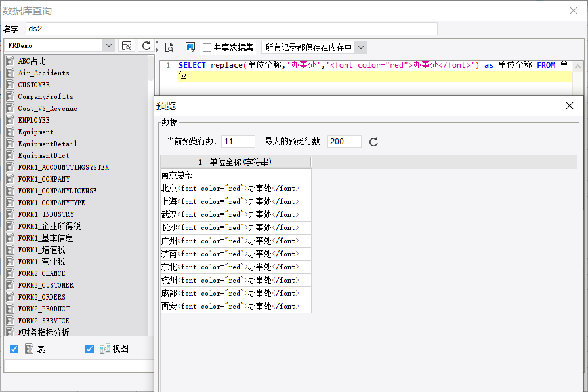Click the preview row starting with 西安
The width and height of the screenshot is (588, 392).
236,306
